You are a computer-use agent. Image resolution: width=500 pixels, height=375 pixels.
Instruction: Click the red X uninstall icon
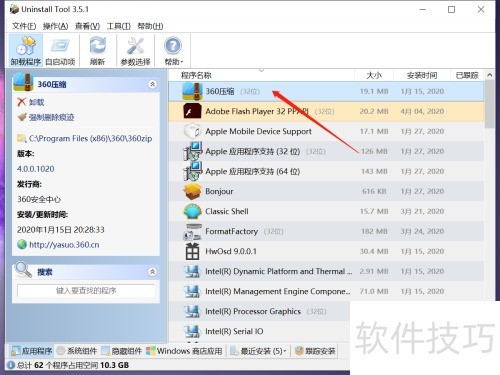(22, 102)
